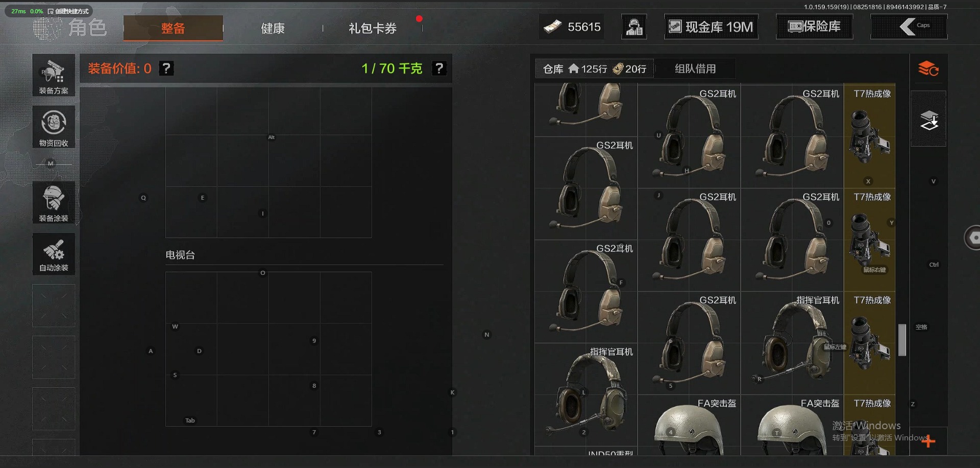Click the orange stack sort icon
The height and width of the screenshot is (468, 980).
928,68
